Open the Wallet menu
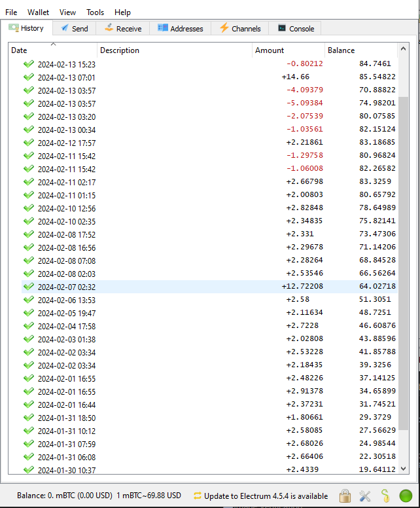The height and width of the screenshot is (508, 420). coord(38,12)
